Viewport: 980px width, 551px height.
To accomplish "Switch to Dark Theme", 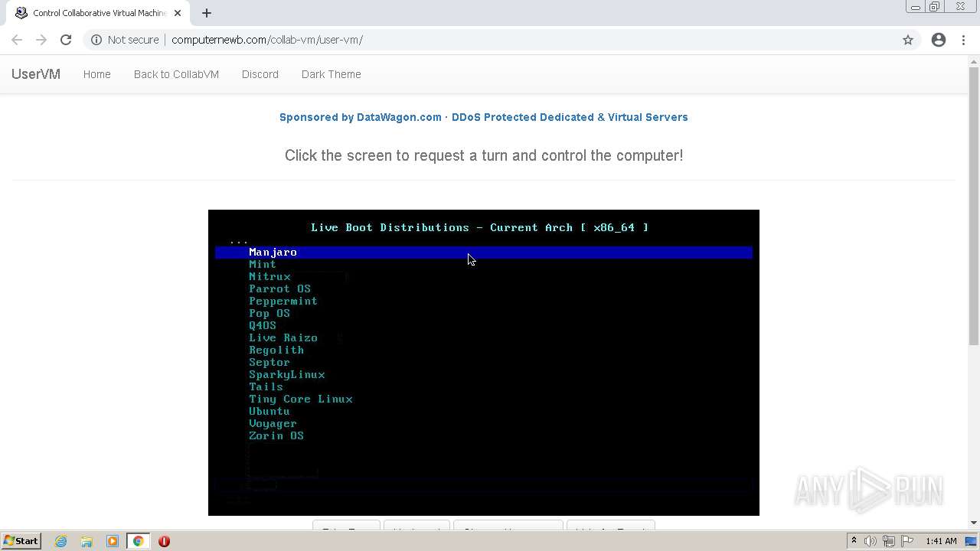I will coord(332,74).
